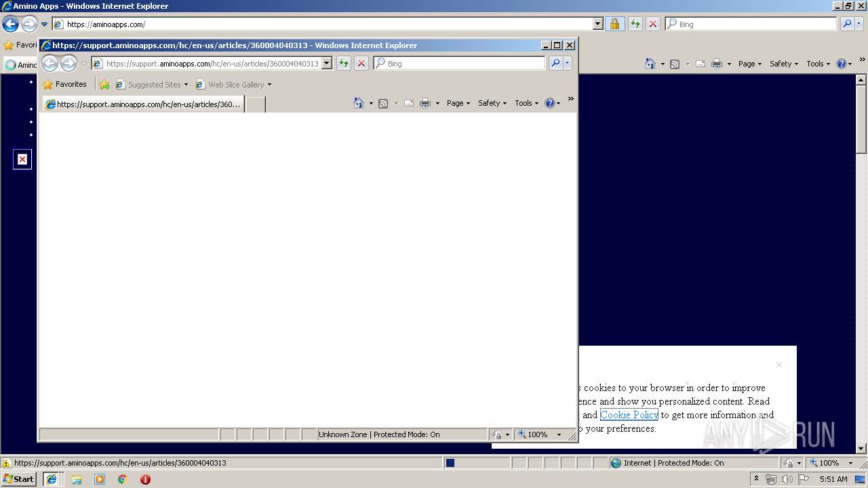This screenshot has height=488, width=868.
Task: Select support.aminoapps.com tab in popup
Action: click(143, 104)
